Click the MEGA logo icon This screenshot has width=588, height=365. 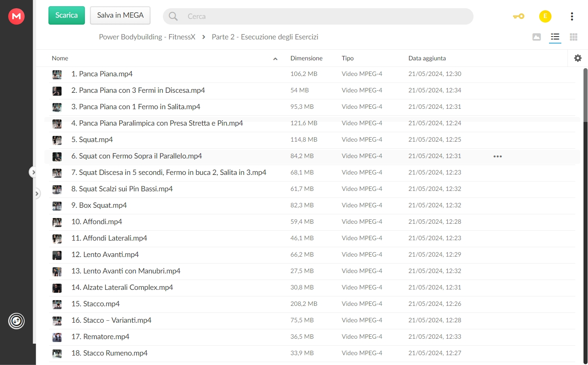pyautogui.click(x=16, y=16)
